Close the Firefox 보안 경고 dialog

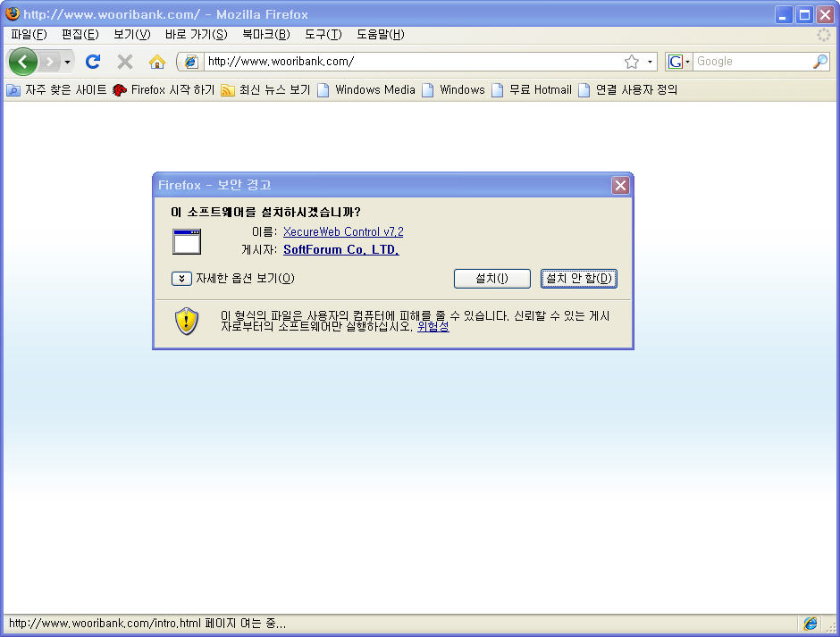pyautogui.click(x=620, y=185)
